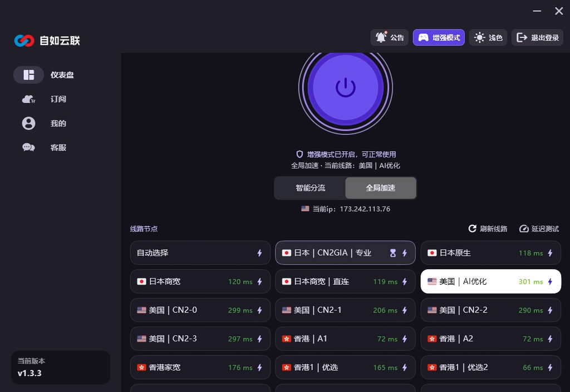This screenshot has height=392, width=570.
Task: Select the 日本商宽 120 ms node
Action: click(200, 281)
